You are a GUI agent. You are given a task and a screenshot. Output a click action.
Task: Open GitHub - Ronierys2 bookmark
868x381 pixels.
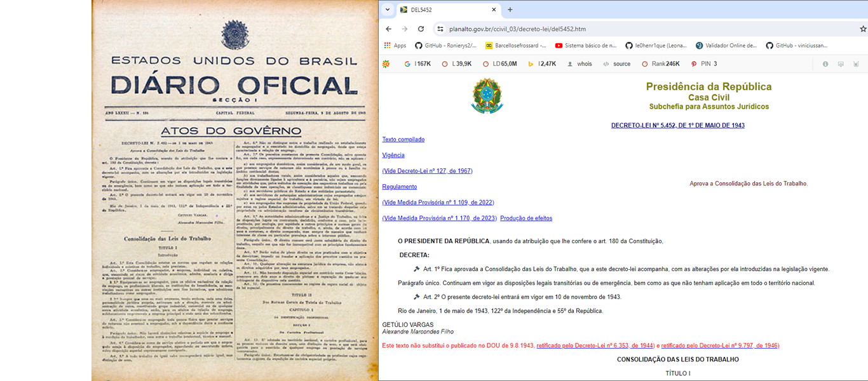click(445, 46)
